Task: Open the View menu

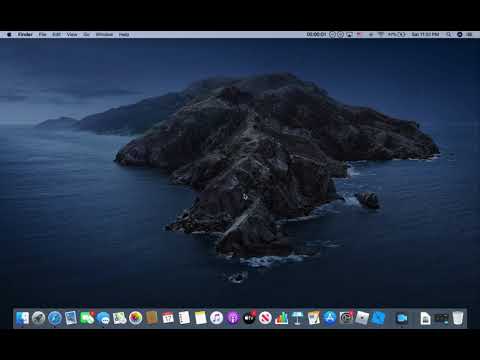Action: 72,34
